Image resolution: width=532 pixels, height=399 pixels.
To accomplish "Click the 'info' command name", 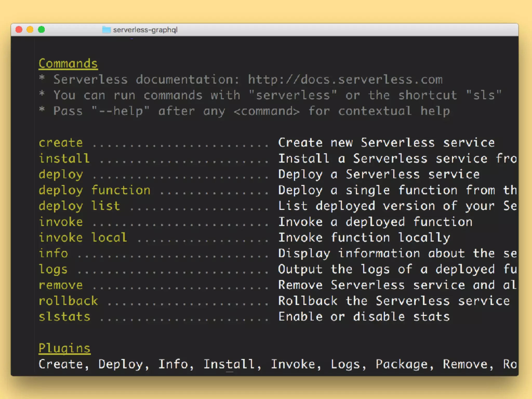I will [53, 253].
